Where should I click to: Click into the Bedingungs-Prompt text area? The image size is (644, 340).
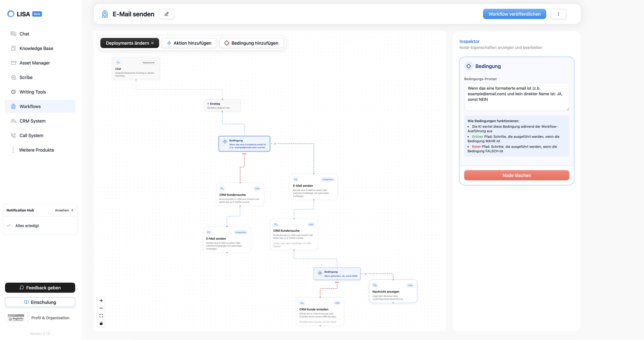pyautogui.click(x=516, y=97)
